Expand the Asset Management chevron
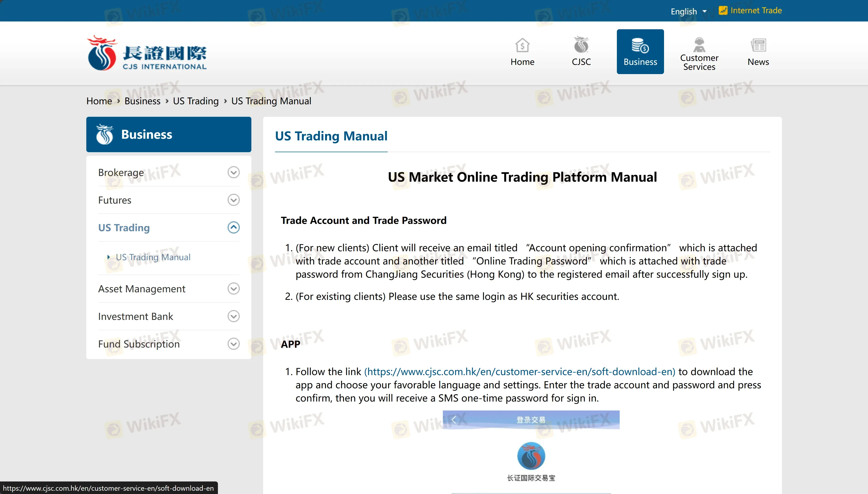The width and height of the screenshot is (868, 494). (x=233, y=289)
